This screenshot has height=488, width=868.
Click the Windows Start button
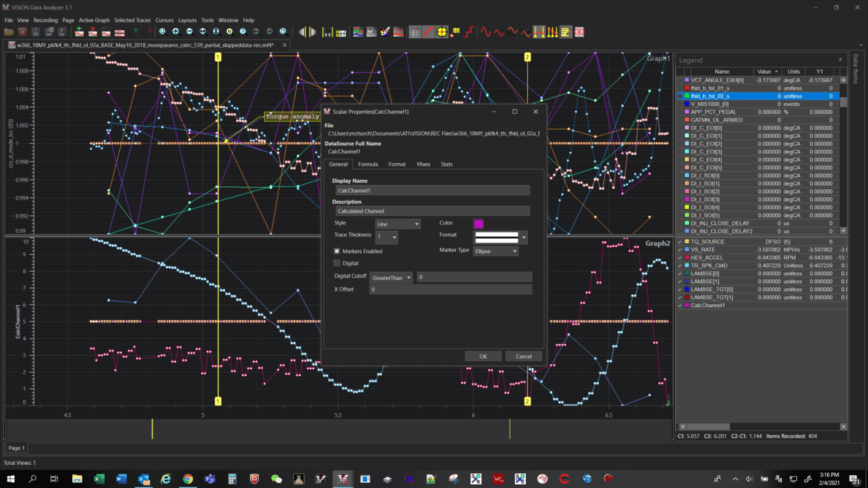coord(10,479)
